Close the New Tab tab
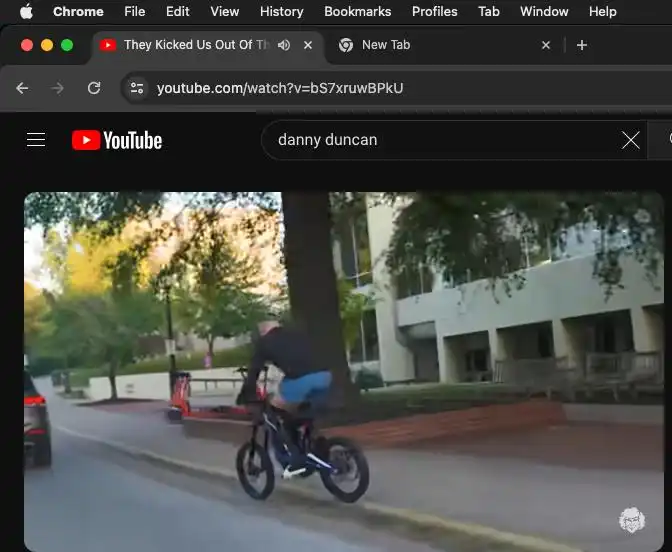This screenshot has height=552, width=672. (x=546, y=45)
